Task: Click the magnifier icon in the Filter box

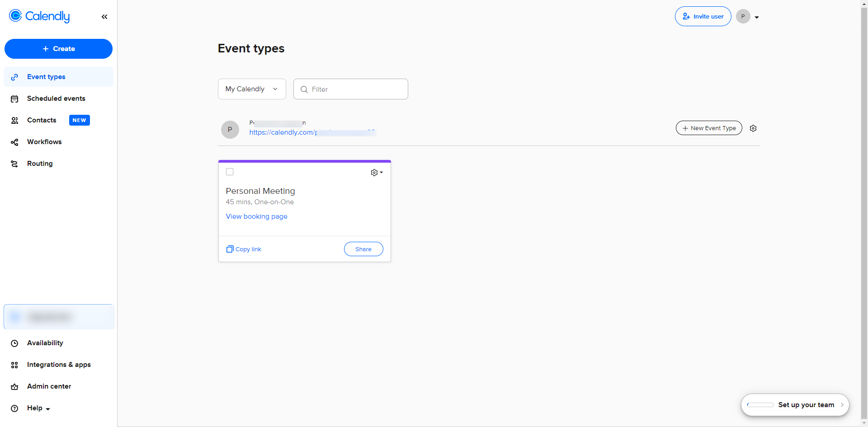Action: tap(304, 89)
